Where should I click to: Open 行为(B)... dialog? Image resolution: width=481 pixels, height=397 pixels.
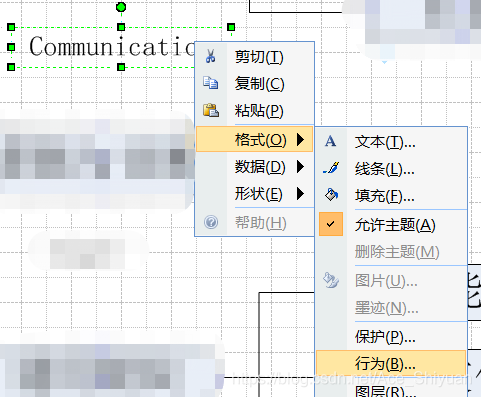(390, 364)
